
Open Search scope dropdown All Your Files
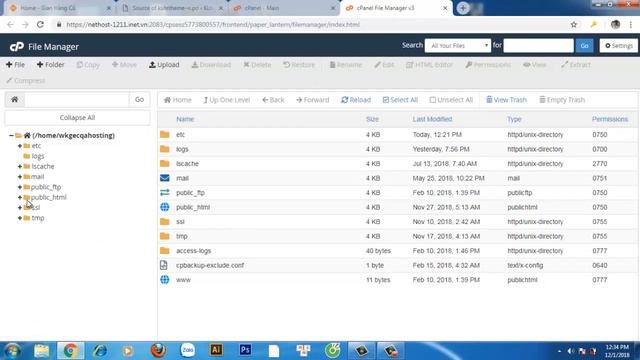click(x=458, y=46)
